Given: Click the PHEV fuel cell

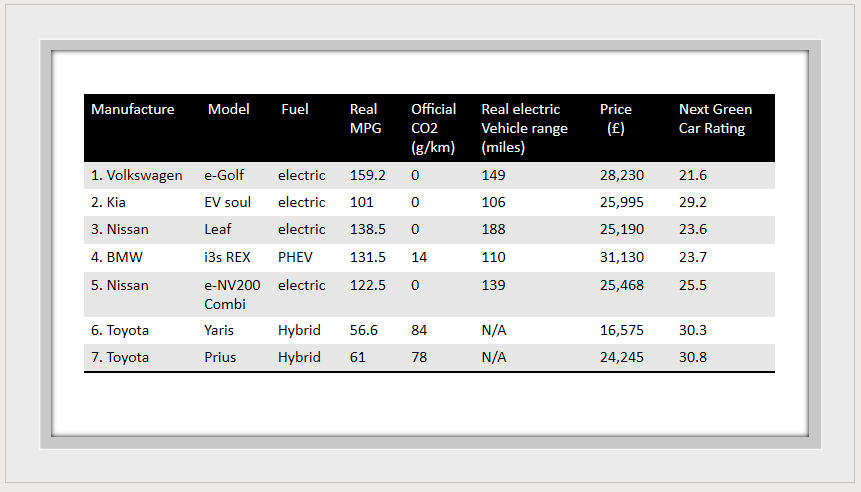Looking at the screenshot, I should tap(295, 257).
